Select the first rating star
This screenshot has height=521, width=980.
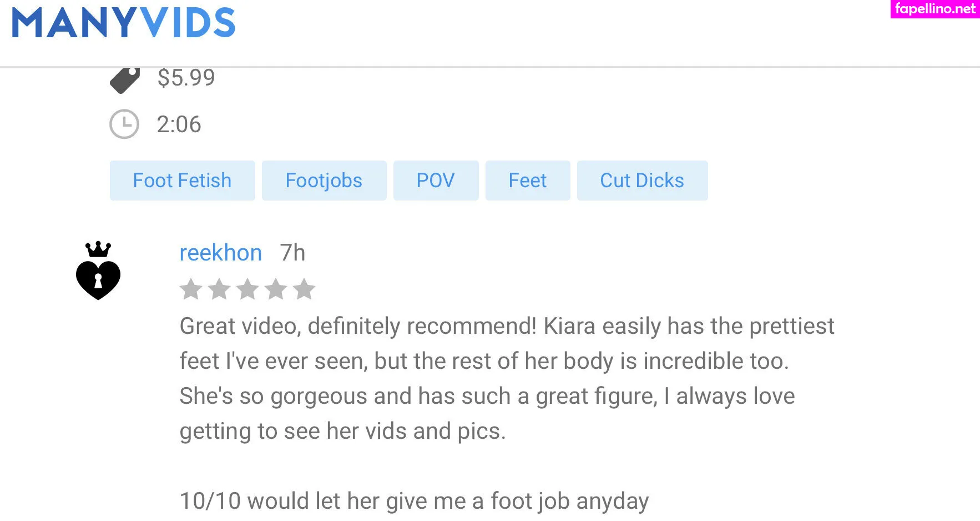(191, 289)
